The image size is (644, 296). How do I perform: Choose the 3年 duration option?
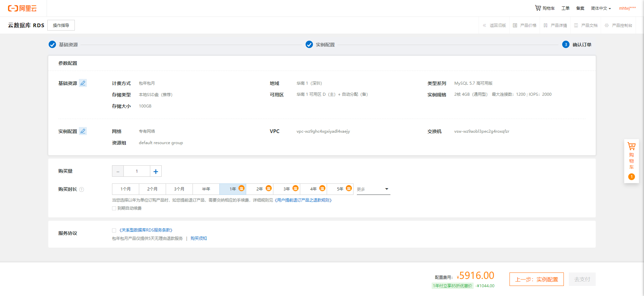coord(287,189)
